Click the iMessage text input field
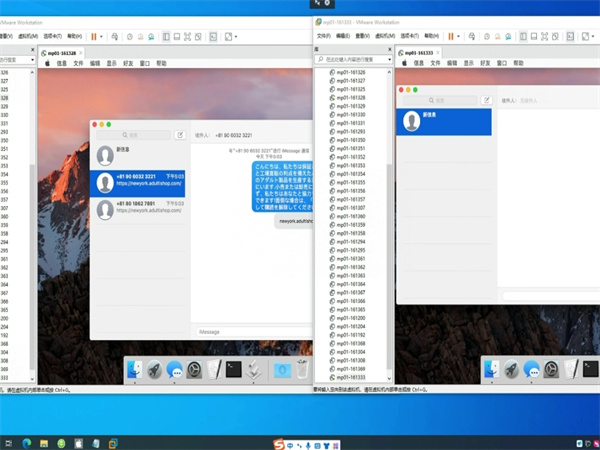Viewport: 600px width, 450px height. click(250, 331)
